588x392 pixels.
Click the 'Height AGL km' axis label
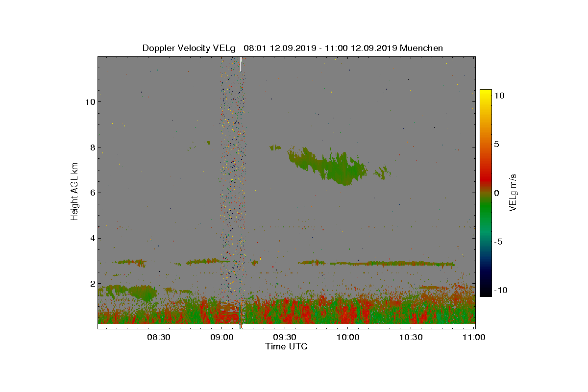(x=74, y=192)
